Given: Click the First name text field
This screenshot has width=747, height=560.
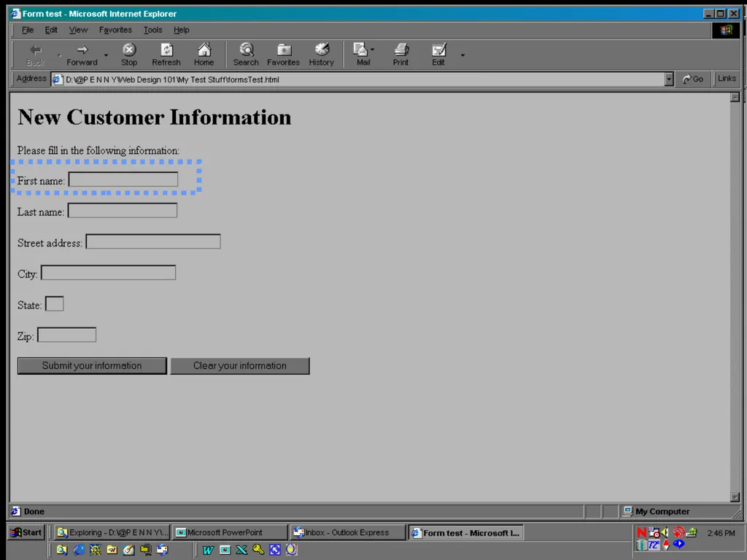Looking at the screenshot, I should 123,179.
